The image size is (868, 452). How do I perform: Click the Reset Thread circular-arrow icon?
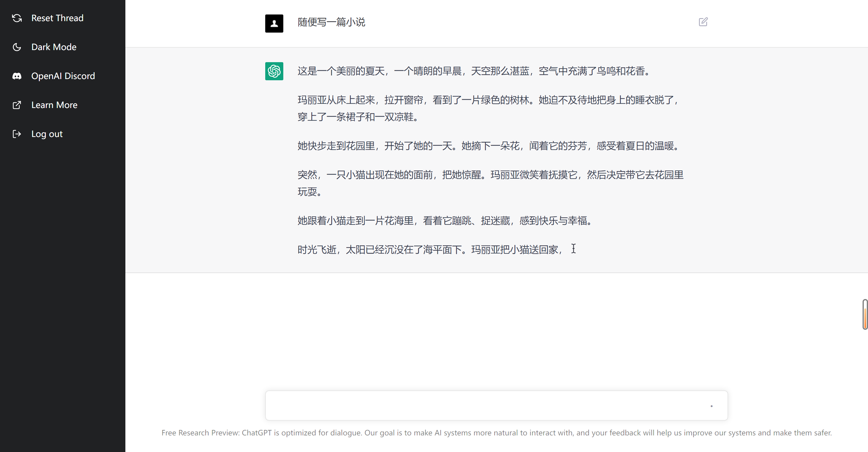tap(17, 18)
